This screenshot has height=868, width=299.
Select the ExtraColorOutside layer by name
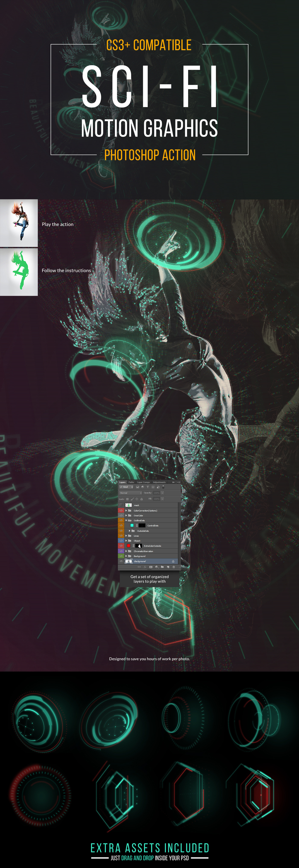152,546
